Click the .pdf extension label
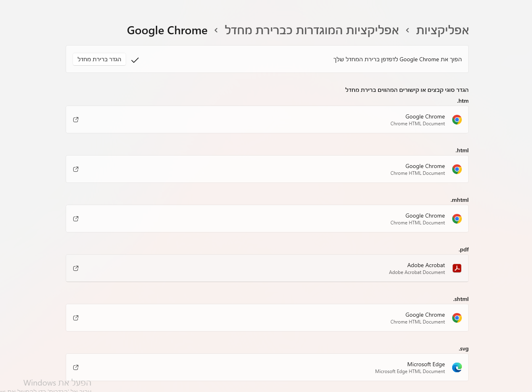The width and height of the screenshot is (532, 392). (463, 250)
